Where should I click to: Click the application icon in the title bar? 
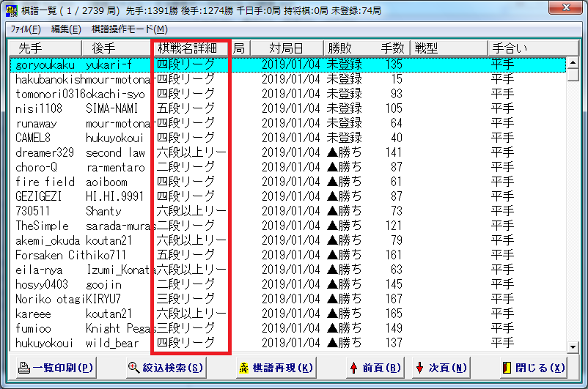click(x=10, y=10)
